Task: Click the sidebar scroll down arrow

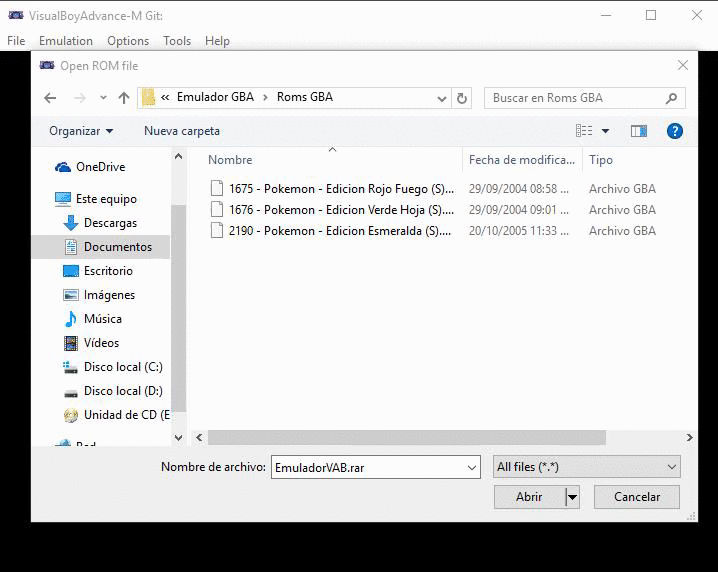Action: [x=179, y=438]
